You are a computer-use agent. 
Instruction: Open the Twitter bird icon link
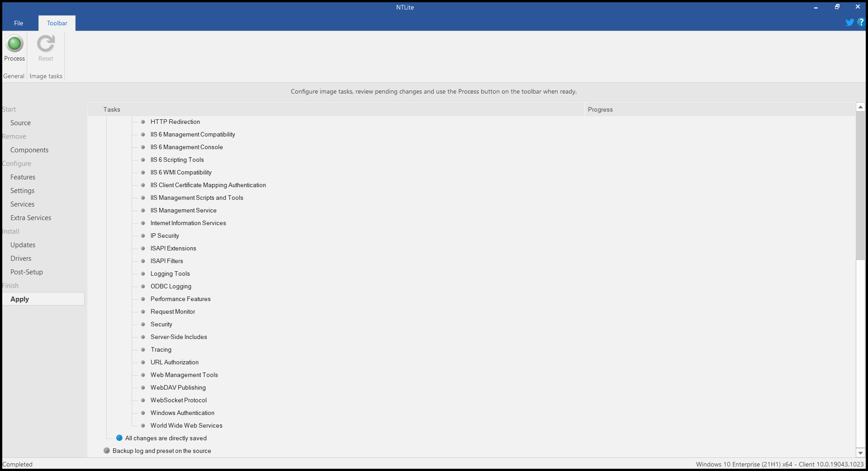tap(849, 23)
